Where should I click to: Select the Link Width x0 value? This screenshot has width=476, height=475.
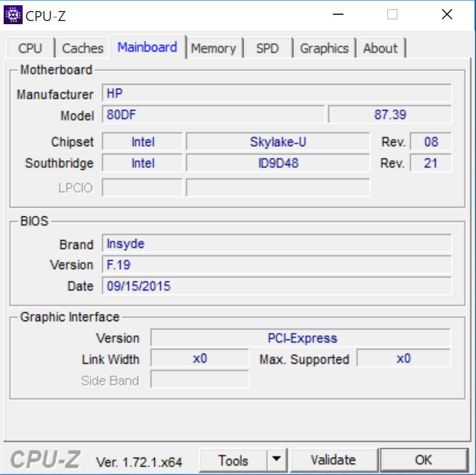200,358
